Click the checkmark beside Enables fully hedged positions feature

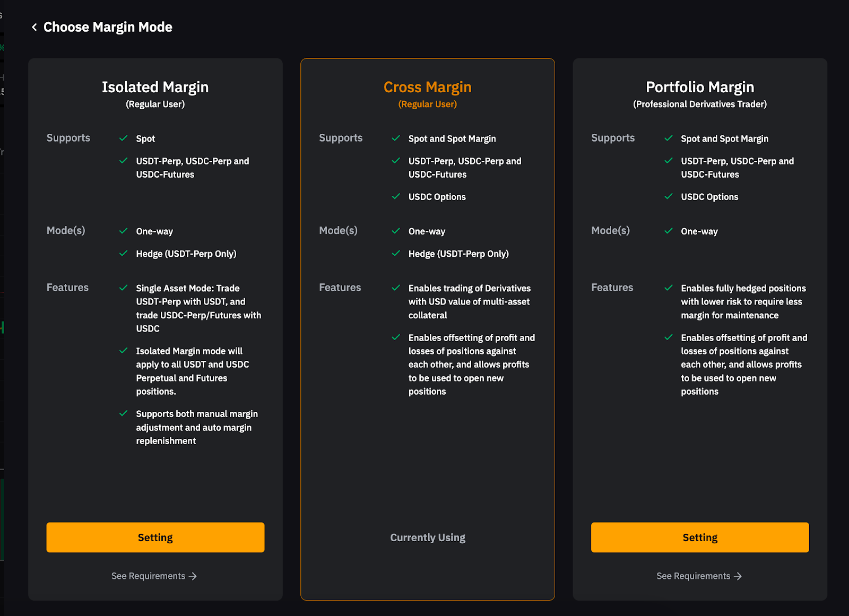[x=669, y=288]
